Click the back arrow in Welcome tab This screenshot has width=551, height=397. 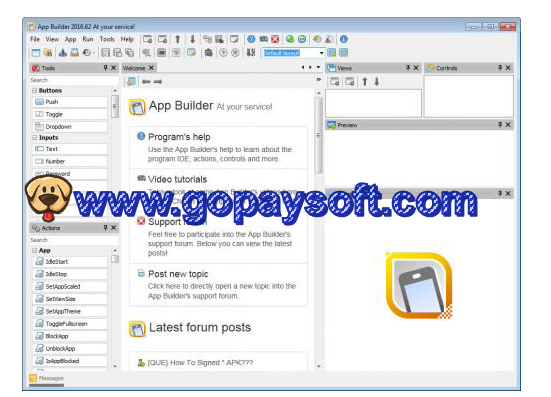click(146, 82)
